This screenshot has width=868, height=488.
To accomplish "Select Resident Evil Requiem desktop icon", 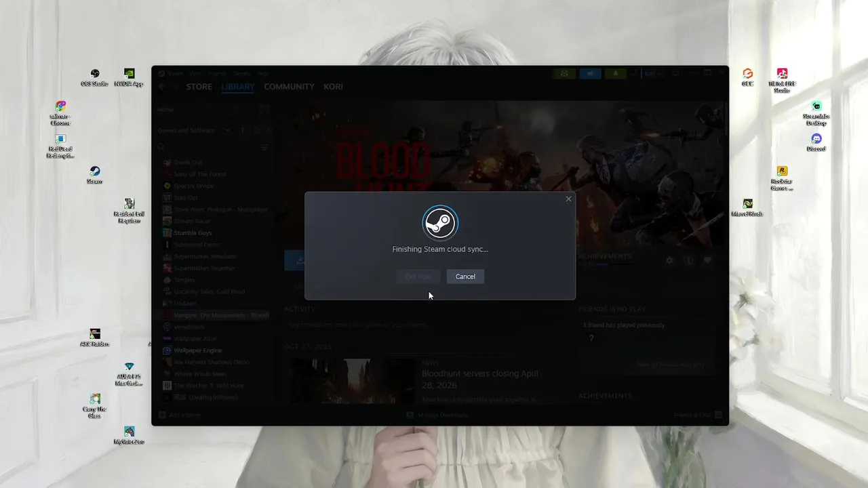I will tap(129, 211).
